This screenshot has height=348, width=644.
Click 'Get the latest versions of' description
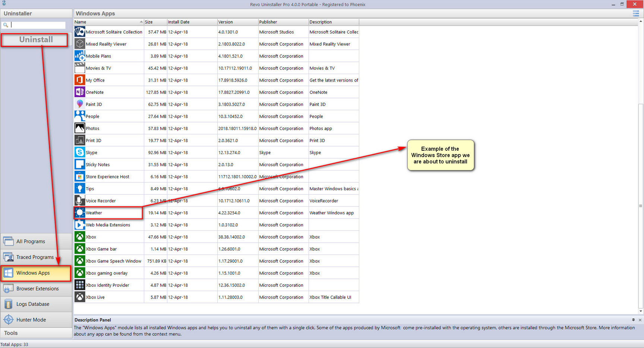click(x=334, y=80)
